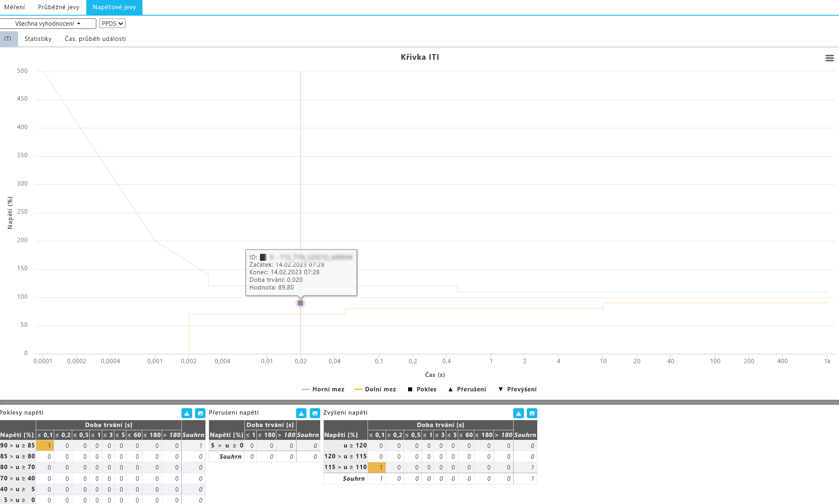Export Zvýšení napětí table as image
The height and width of the screenshot is (504, 839).
[x=532, y=413]
